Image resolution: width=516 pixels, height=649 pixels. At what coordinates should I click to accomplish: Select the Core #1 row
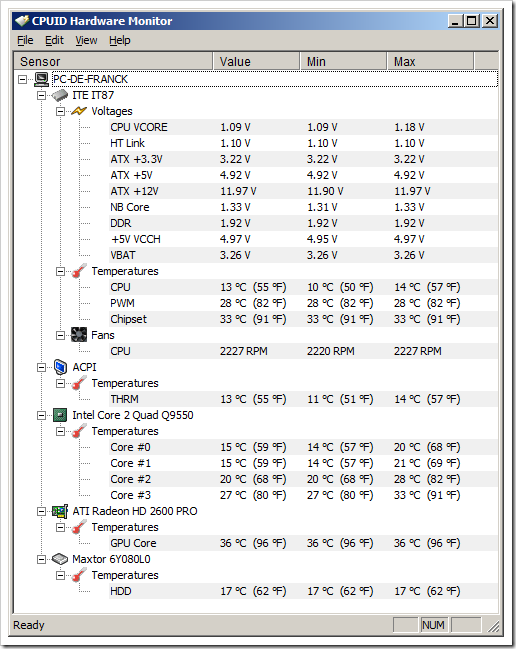pos(303,463)
